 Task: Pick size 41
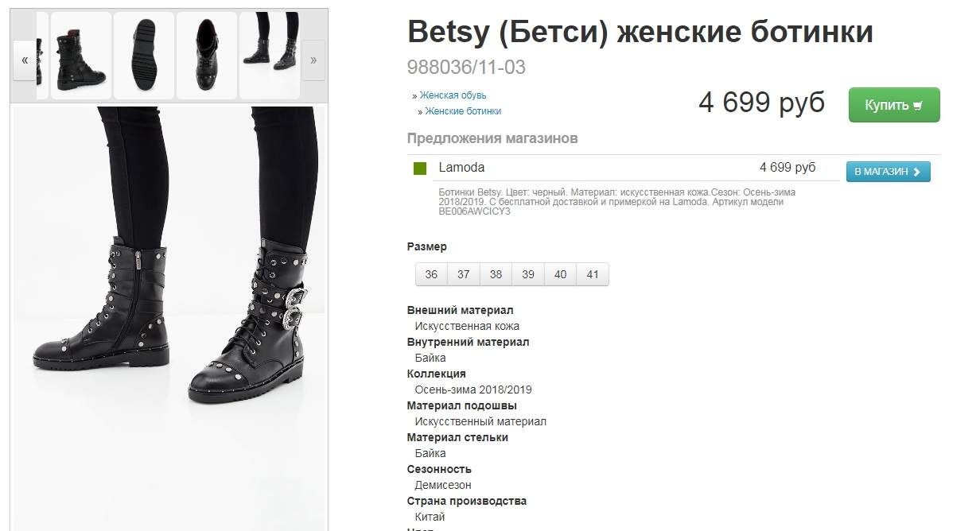tap(593, 274)
